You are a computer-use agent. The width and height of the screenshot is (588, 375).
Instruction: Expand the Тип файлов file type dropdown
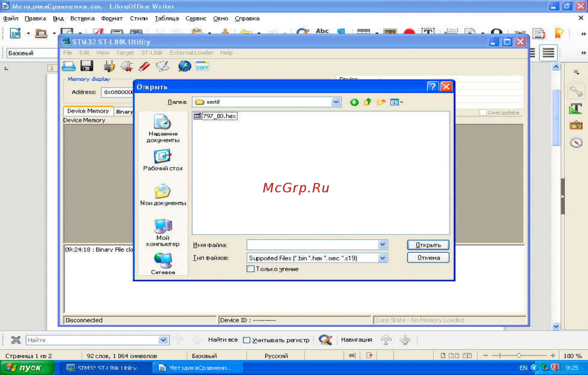click(382, 258)
